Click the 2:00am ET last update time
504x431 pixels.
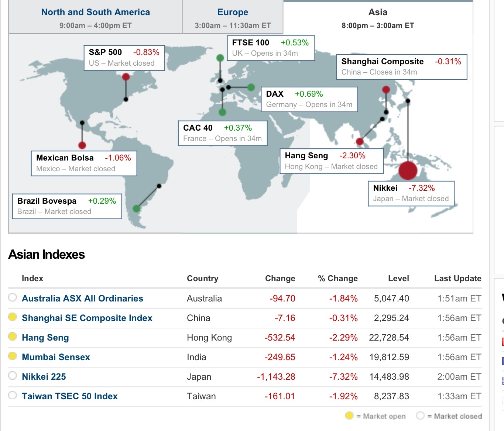[459, 377]
